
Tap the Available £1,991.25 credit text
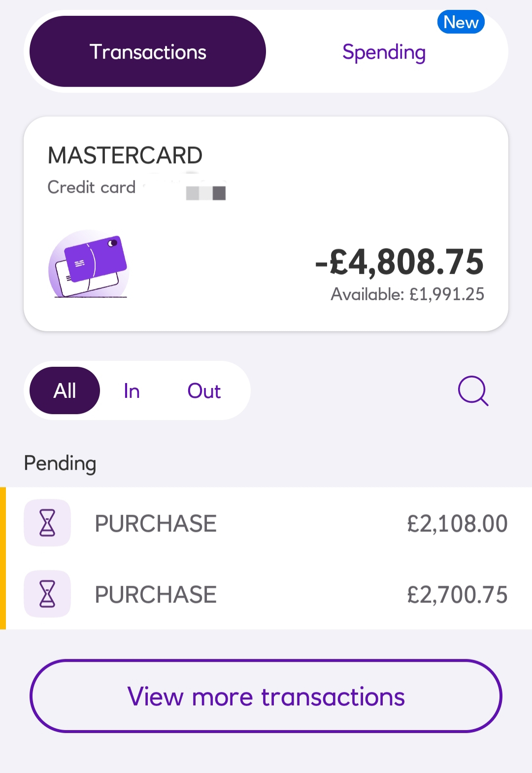coord(407,294)
